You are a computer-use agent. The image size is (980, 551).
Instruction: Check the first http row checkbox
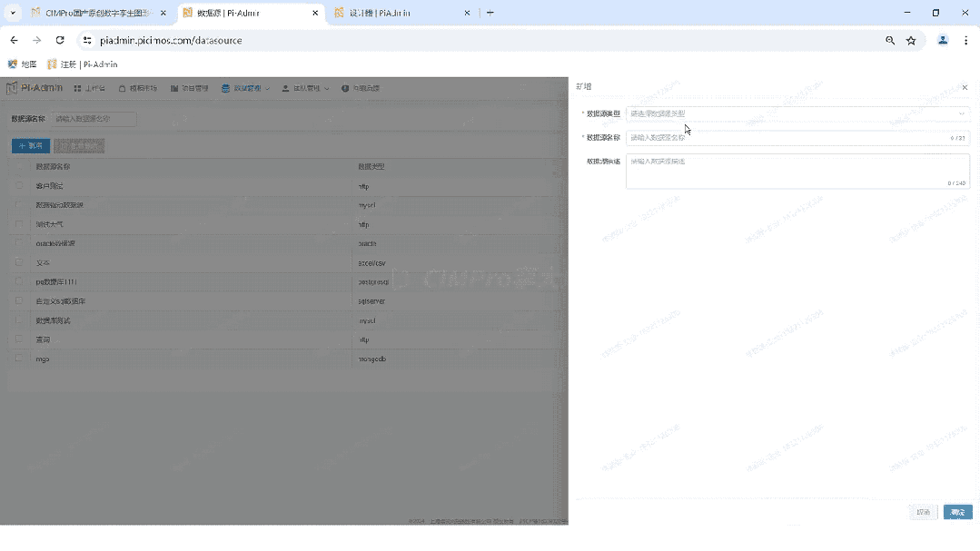(x=19, y=186)
